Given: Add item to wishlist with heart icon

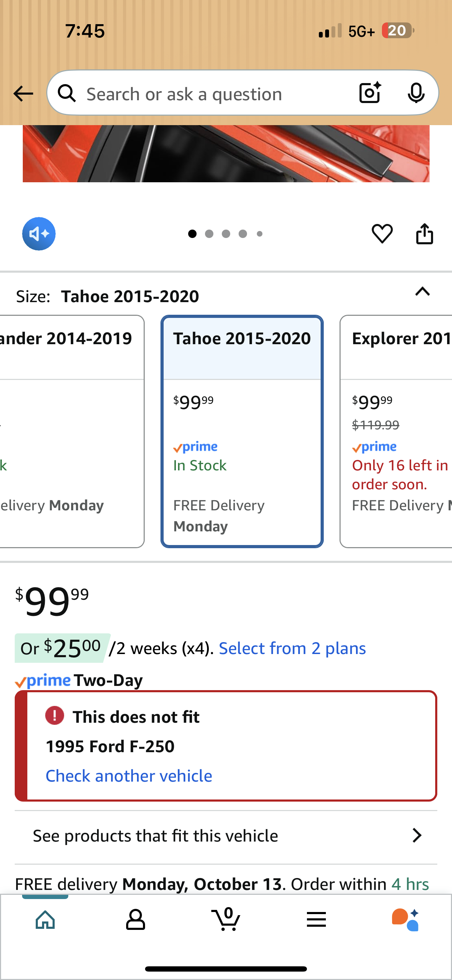Looking at the screenshot, I should tap(382, 233).
